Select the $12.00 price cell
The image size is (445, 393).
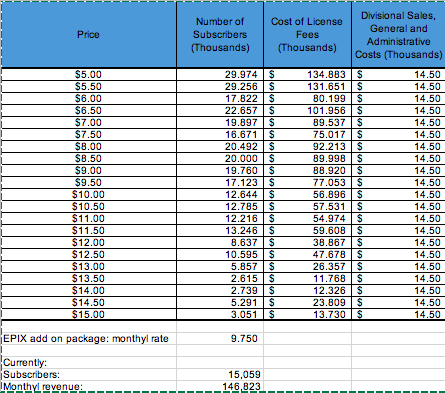click(89, 243)
